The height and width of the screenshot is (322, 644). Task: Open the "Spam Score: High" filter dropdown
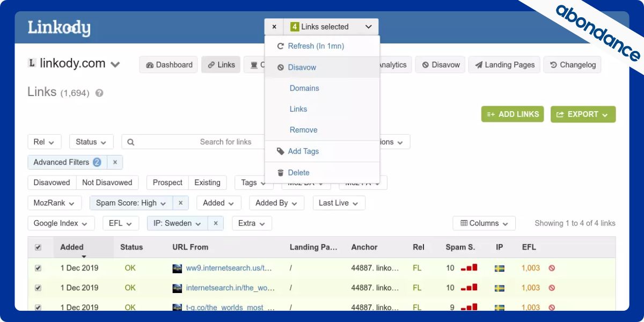click(131, 203)
